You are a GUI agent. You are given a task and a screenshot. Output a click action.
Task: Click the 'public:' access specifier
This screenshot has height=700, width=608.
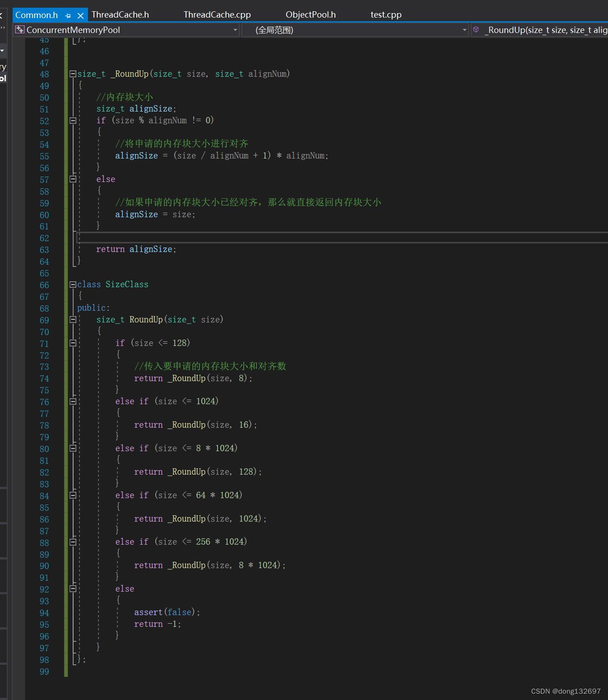(93, 308)
